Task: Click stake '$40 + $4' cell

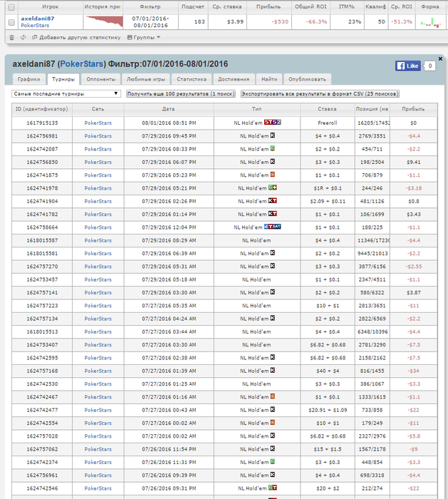Action: 327,371
